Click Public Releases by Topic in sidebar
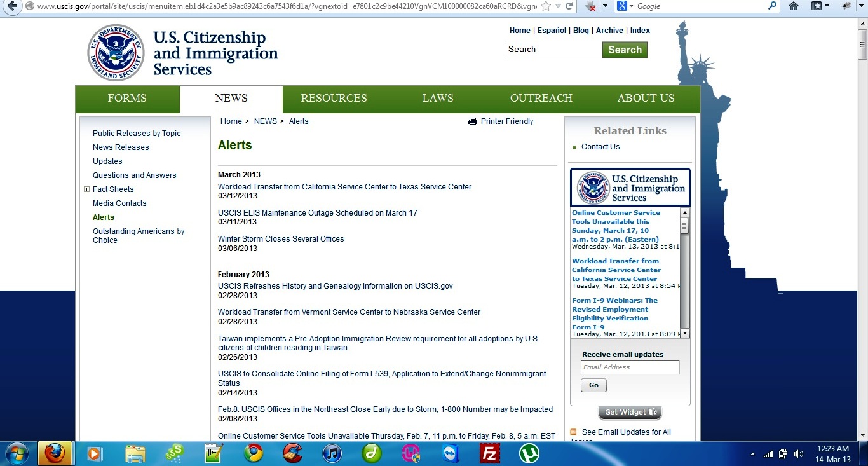Image resolution: width=868 pixels, height=466 pixels. coord(137,134)
